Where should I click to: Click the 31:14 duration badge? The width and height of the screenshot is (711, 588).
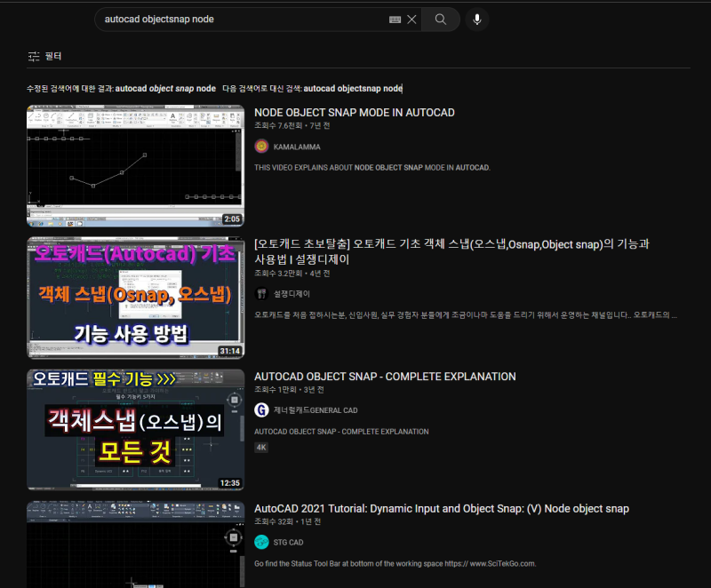pyautogui.click(x=230, y=351)
